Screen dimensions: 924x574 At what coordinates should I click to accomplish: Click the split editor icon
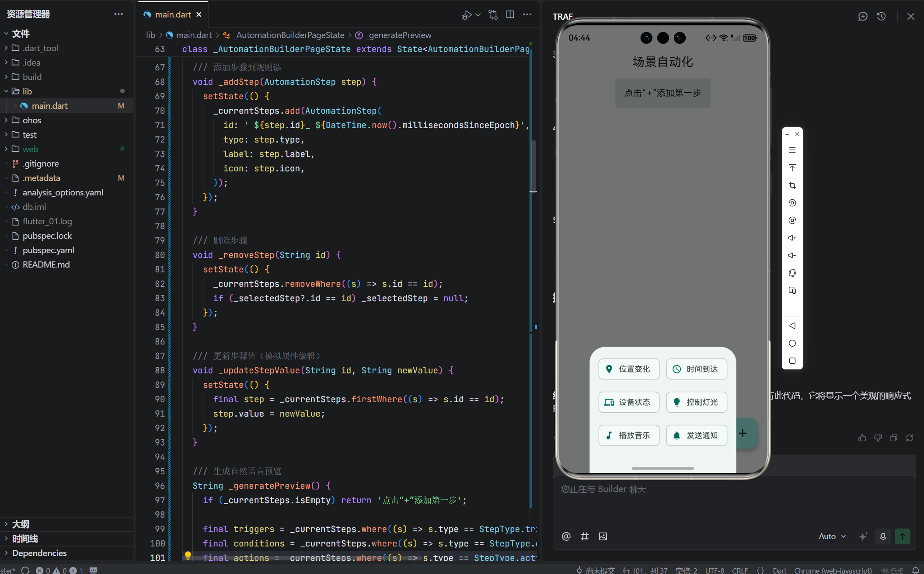coord(510,14)
